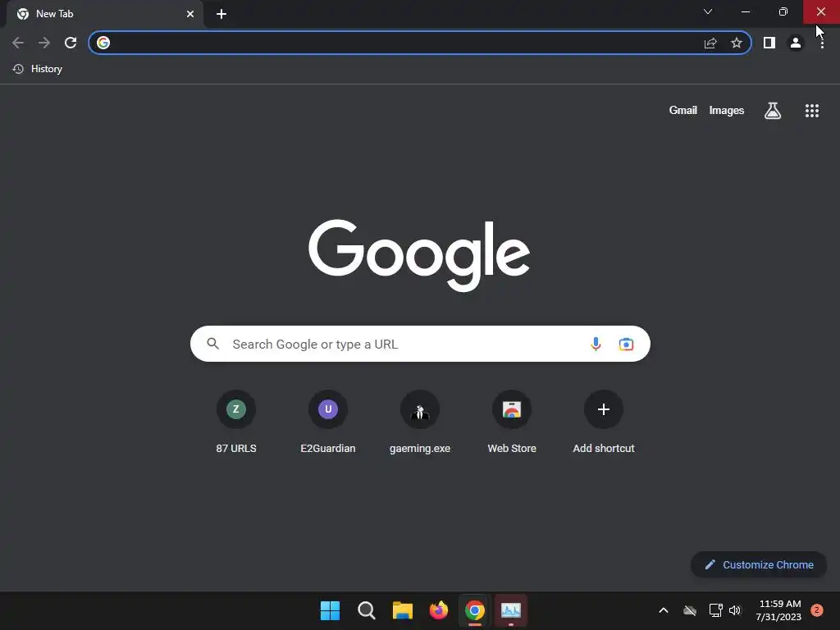The image size is (840, 630).
Task: Go back using the browser back arrow
Action: click(x=18, y=43)
